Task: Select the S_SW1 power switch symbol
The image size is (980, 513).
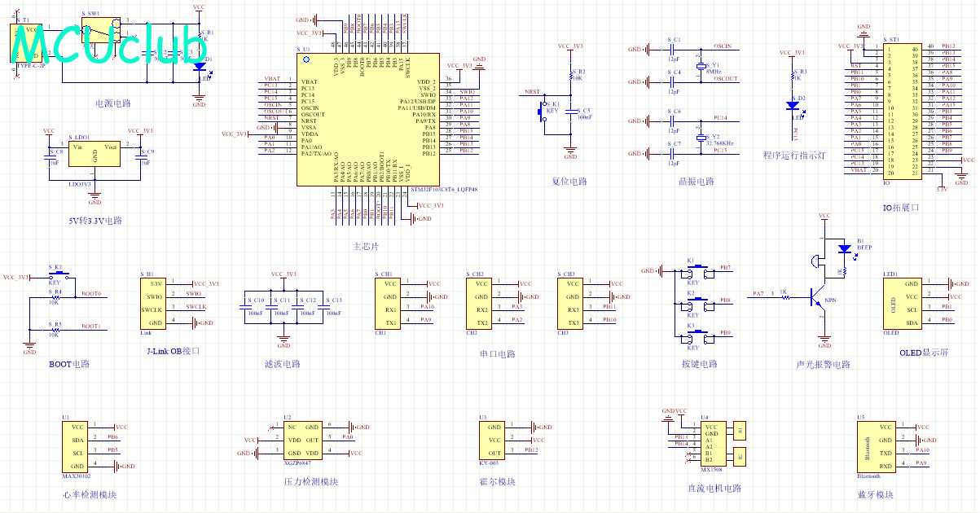Action: [100, 32]
